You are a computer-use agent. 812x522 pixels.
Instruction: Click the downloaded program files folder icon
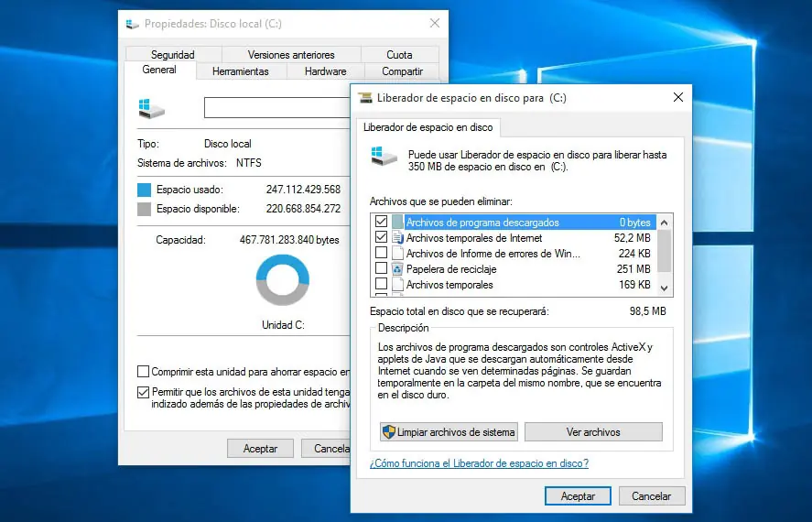[397, 223]
